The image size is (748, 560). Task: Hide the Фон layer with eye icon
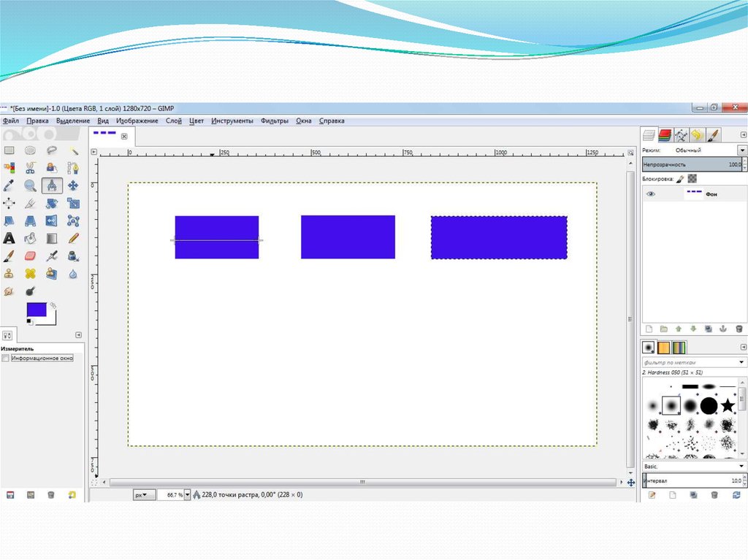[651, 194]
